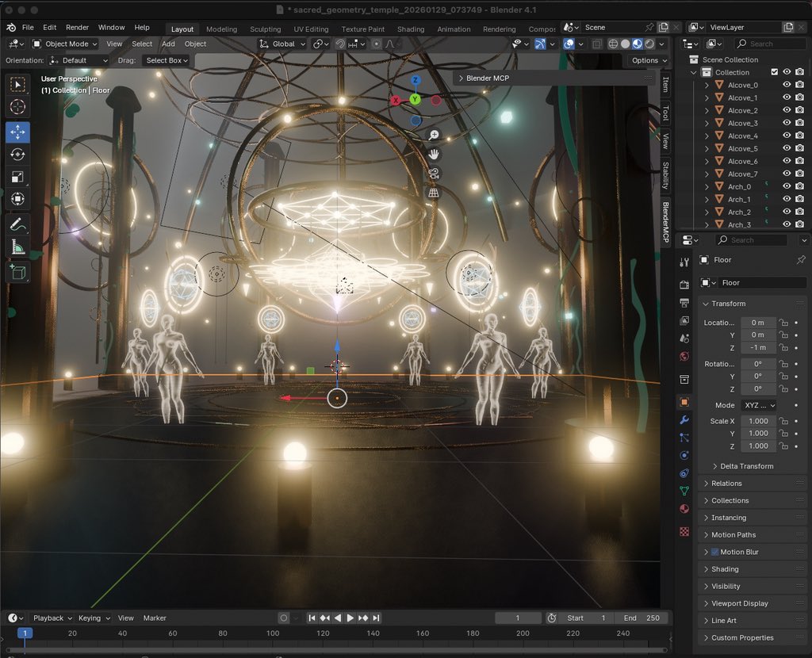Open the Render properties tab icon
Viewport: 812px width, 658px height.
pyautogui.click(x=684, y=285)
